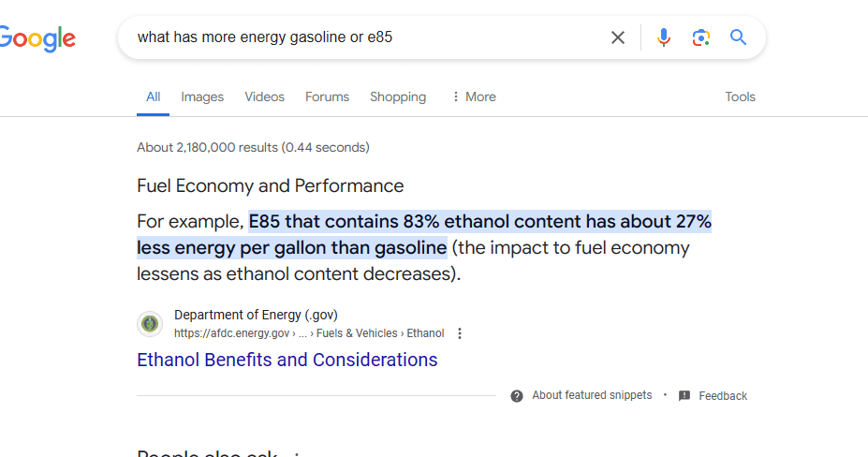Go to Google homepage via logo
Viewport: 868px width, 457px height.
click(x=37, y=38)
